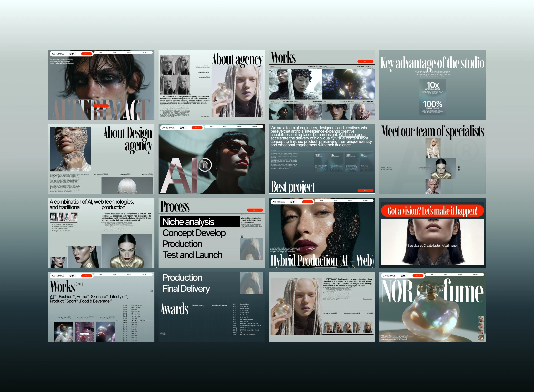
Task: Select Lifestyle filter on Works page
Action: (117, 297)
